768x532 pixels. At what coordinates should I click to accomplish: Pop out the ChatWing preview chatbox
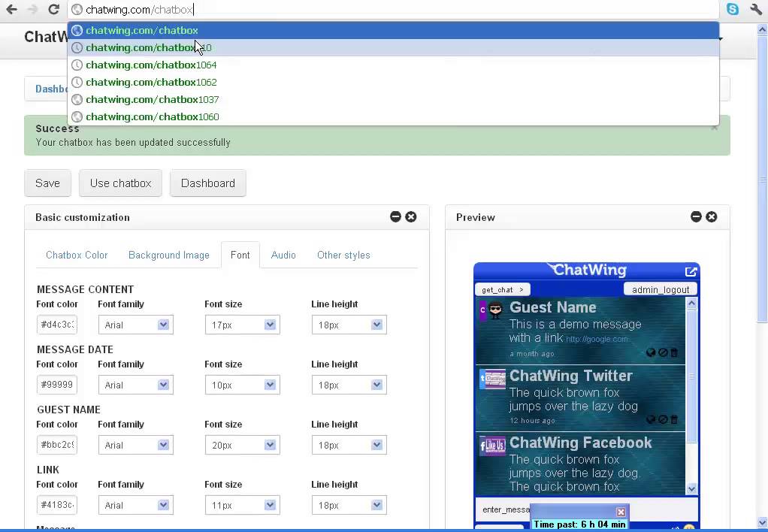(x=691, y=271)
